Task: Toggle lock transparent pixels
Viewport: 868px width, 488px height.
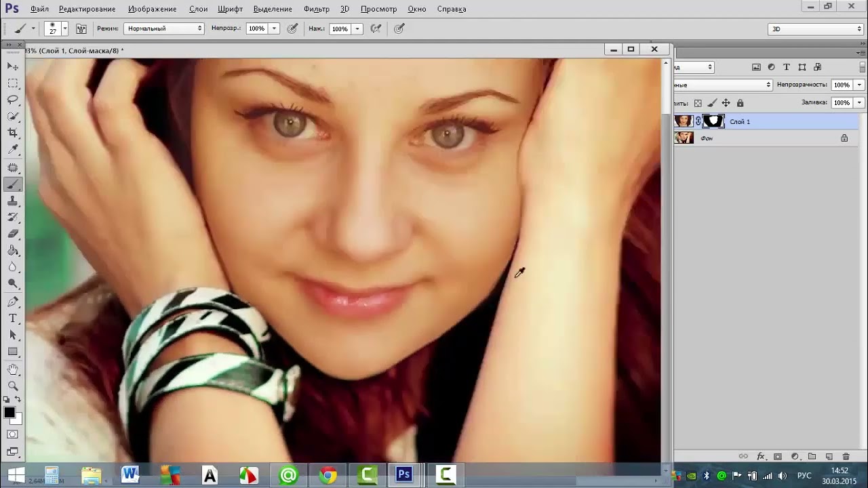Action: click(698, 103)
